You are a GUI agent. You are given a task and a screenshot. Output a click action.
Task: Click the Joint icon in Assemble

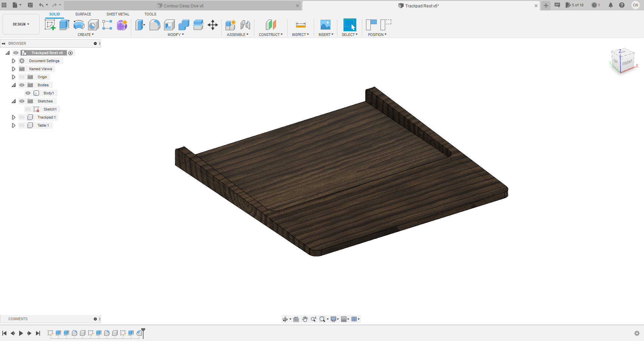click(245, 25)
